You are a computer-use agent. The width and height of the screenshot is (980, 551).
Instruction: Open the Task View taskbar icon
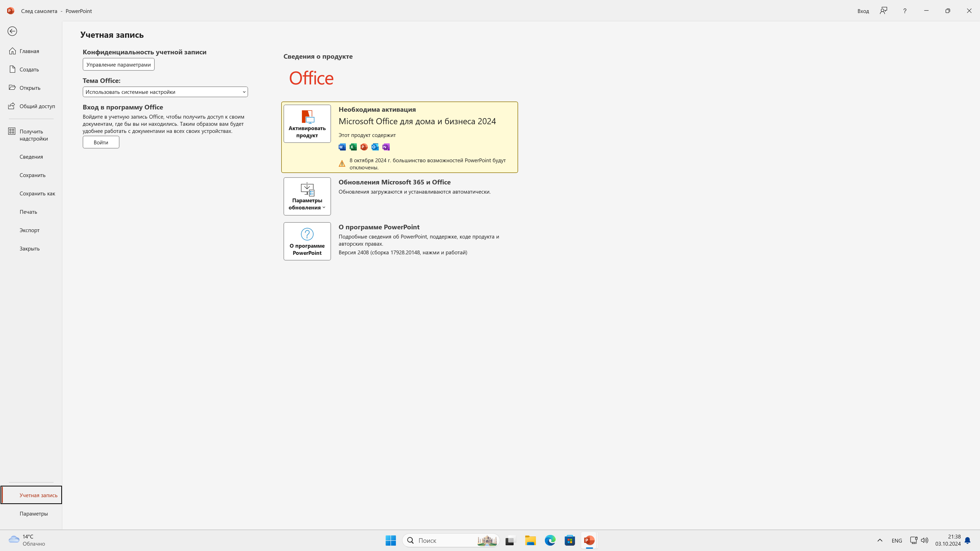[510, 540]
